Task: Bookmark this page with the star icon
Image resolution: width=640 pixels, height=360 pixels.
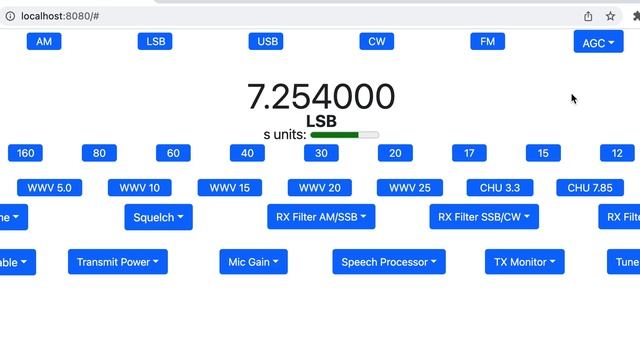Action: [610, 16]
